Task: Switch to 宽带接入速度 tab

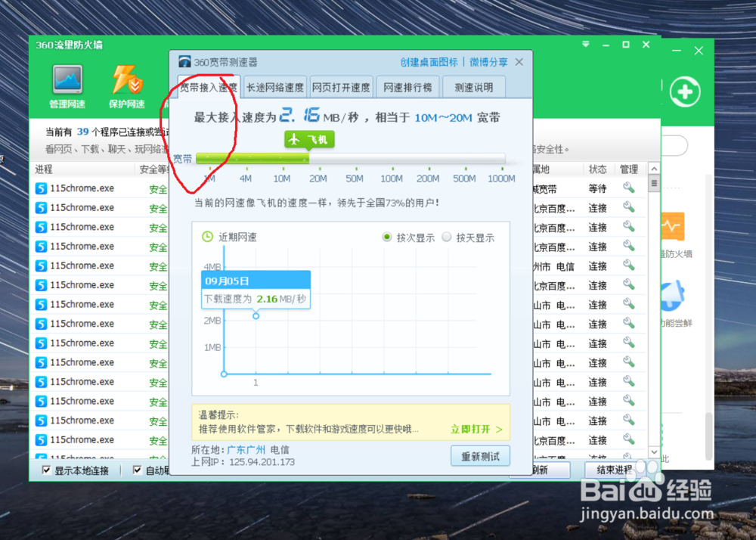Action: (x=209, y=87)
